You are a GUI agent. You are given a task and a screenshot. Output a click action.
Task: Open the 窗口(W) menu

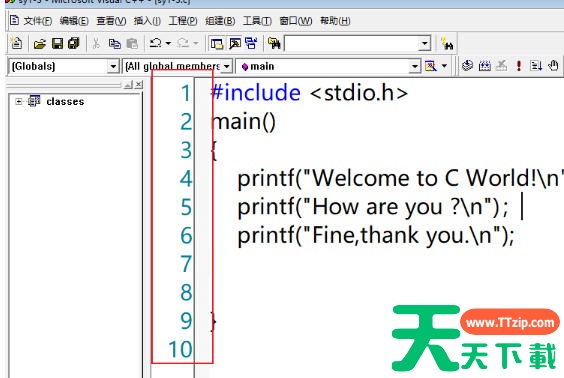[296, 21]
